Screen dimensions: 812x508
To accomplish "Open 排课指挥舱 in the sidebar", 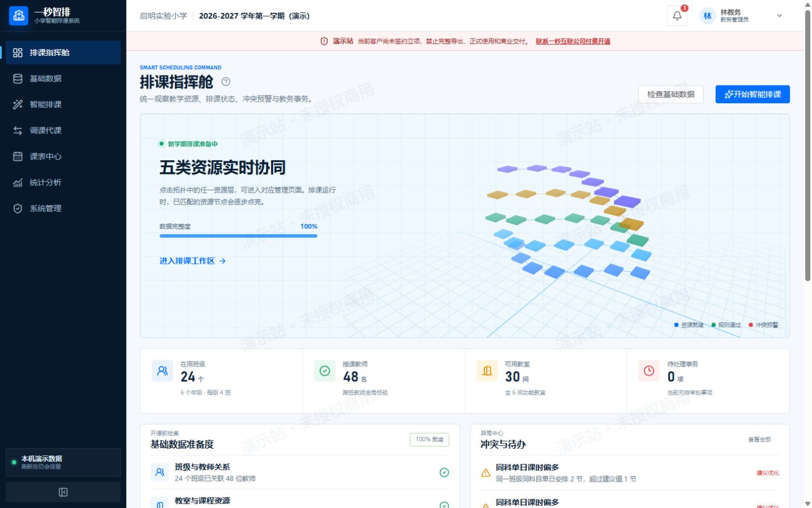I will [63, 52].
